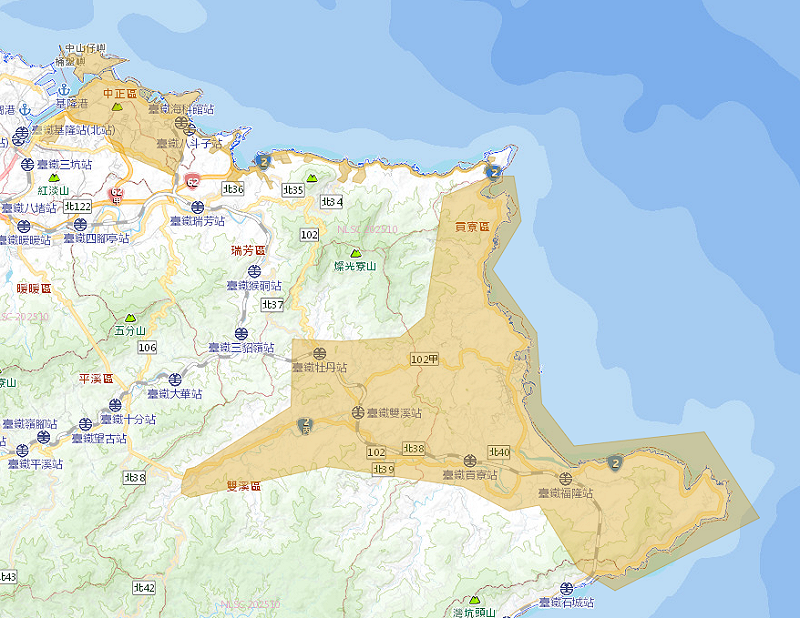This screenshot has height=618, width=800.
Task: Select the 臺鐵平溪站 station marker
Action: tap(23, 450)
